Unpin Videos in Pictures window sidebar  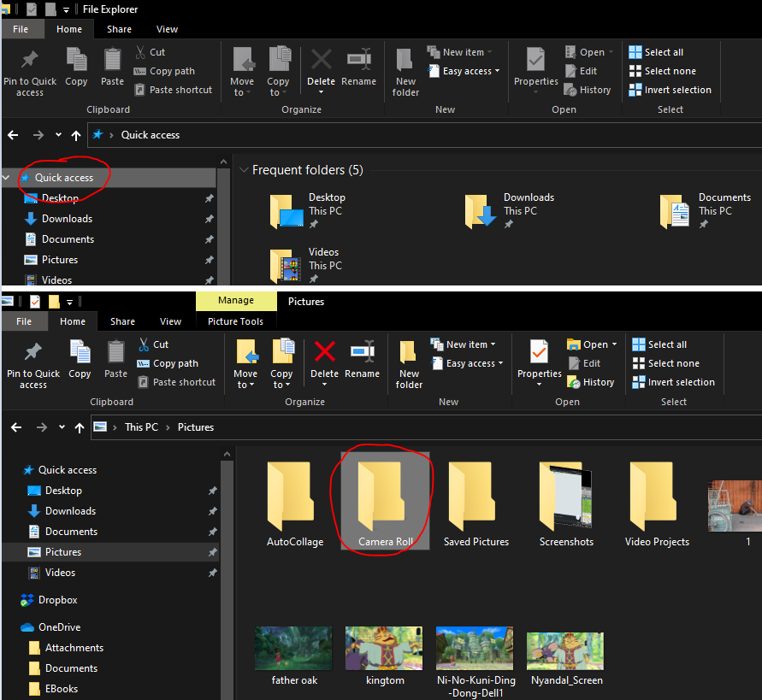click(x=212, y=573)
